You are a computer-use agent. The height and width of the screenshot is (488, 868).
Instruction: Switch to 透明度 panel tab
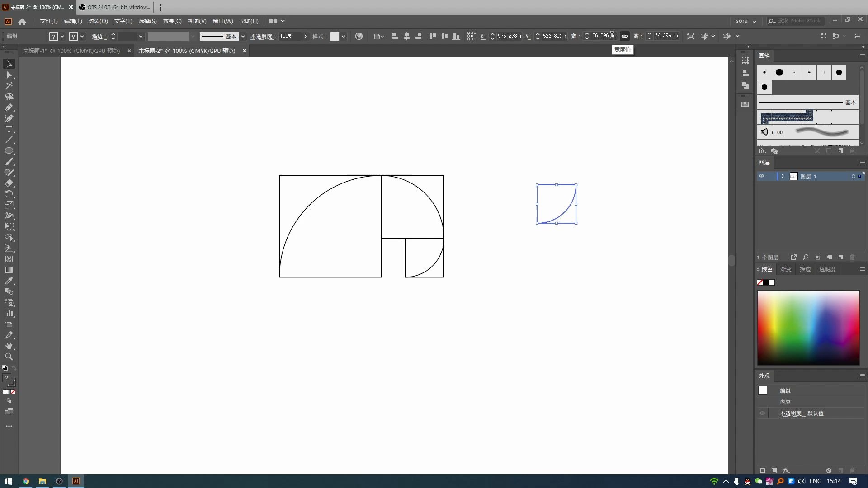pos(827,269)
